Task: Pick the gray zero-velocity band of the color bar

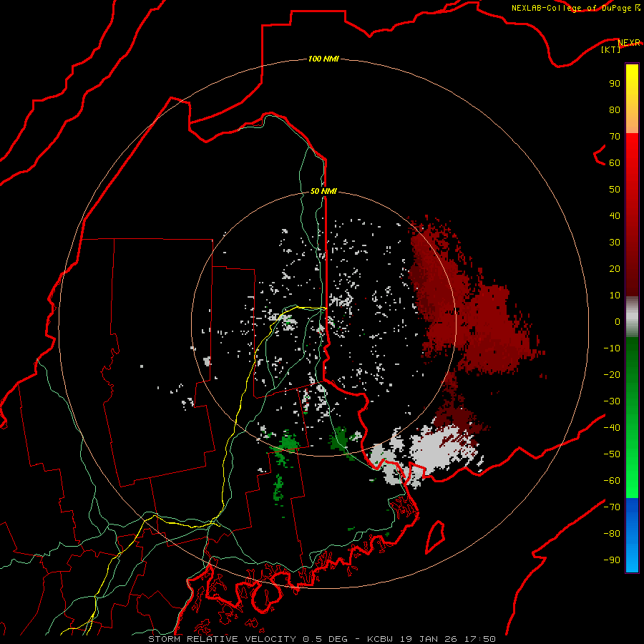Action: (632, 317)
